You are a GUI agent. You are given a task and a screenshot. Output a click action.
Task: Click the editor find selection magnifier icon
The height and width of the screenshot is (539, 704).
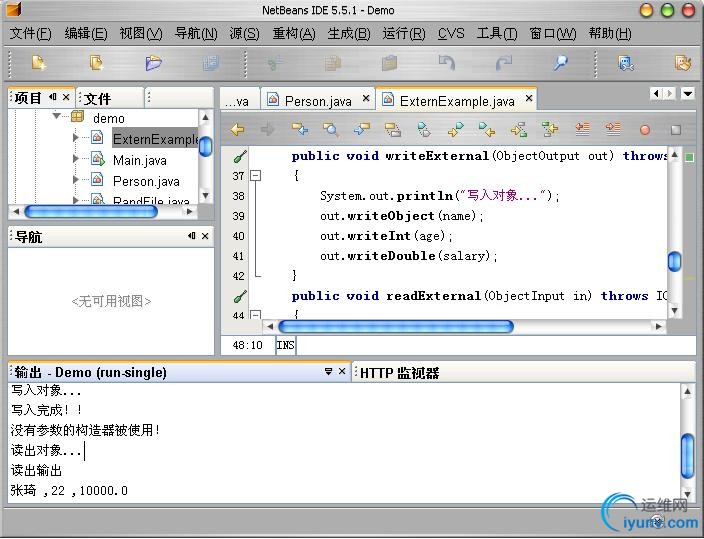(331, 129)
